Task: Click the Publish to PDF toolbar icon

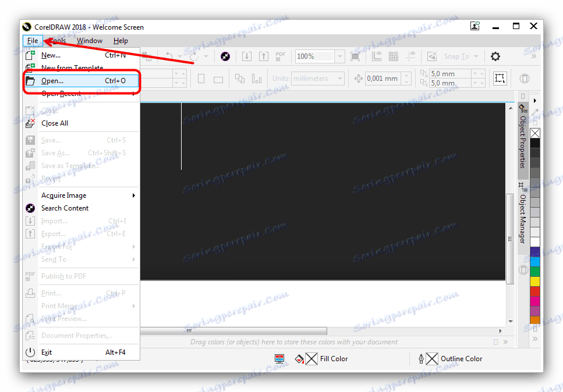Action: coord(280,56)
